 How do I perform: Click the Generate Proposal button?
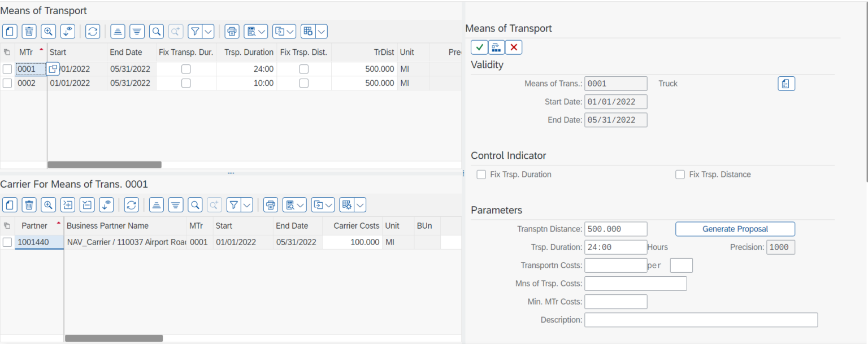pos(735,229)
